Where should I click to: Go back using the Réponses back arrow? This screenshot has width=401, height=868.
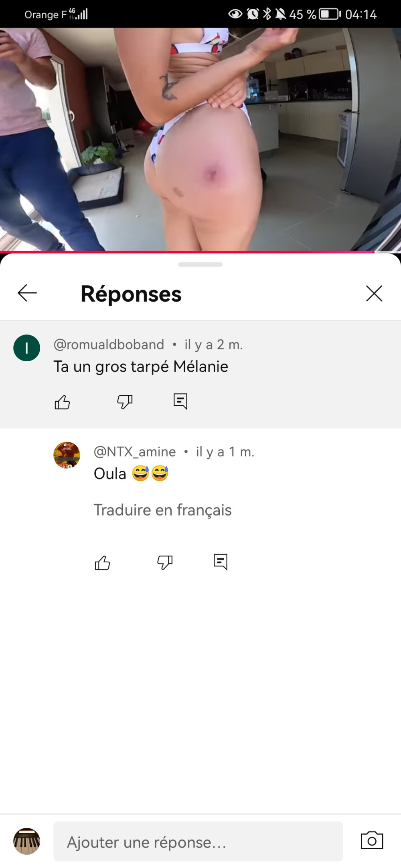27,293
